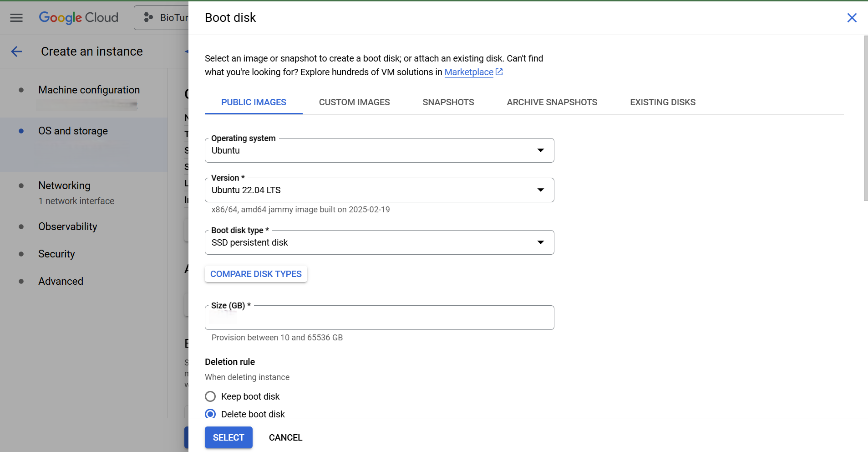Viewport: 868px width, 452px height.
Task: Click the back arrow beside Create an instance
Action: (x=16, y=51)
